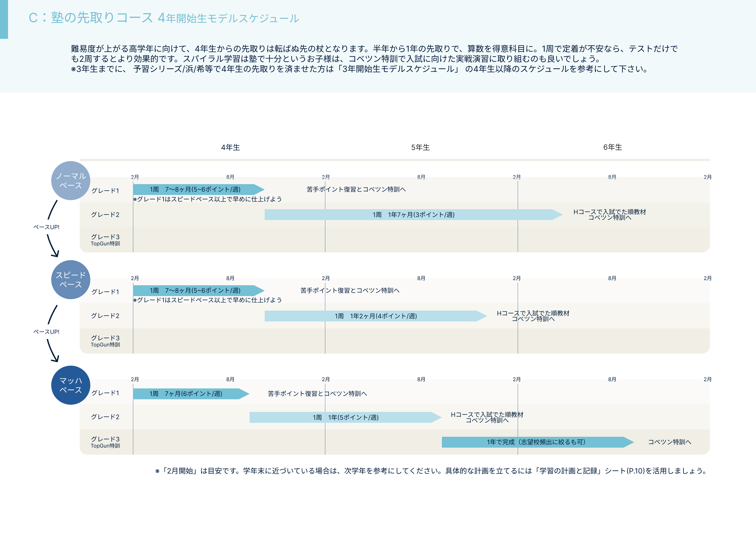Expand the 5年生 column header
756x534 pixels.
click(420, 148)
